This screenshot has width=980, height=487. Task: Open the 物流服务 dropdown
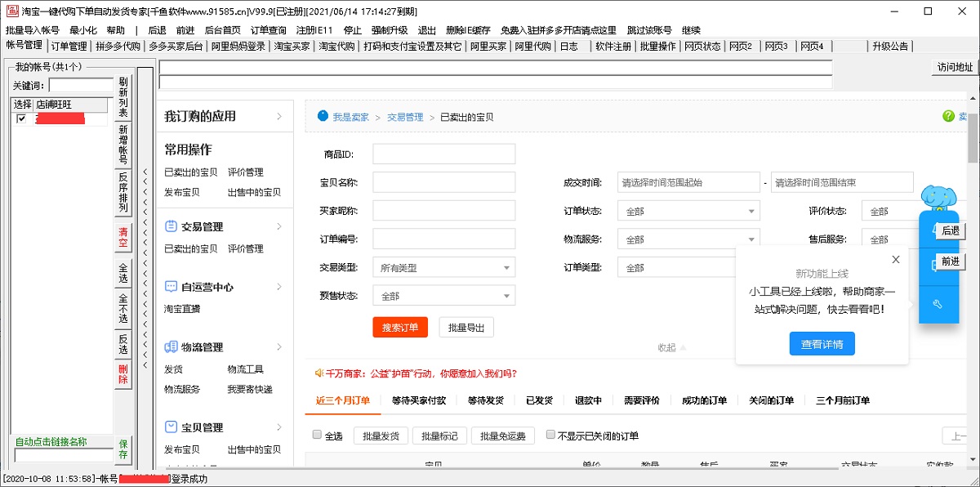coord(689,239)
